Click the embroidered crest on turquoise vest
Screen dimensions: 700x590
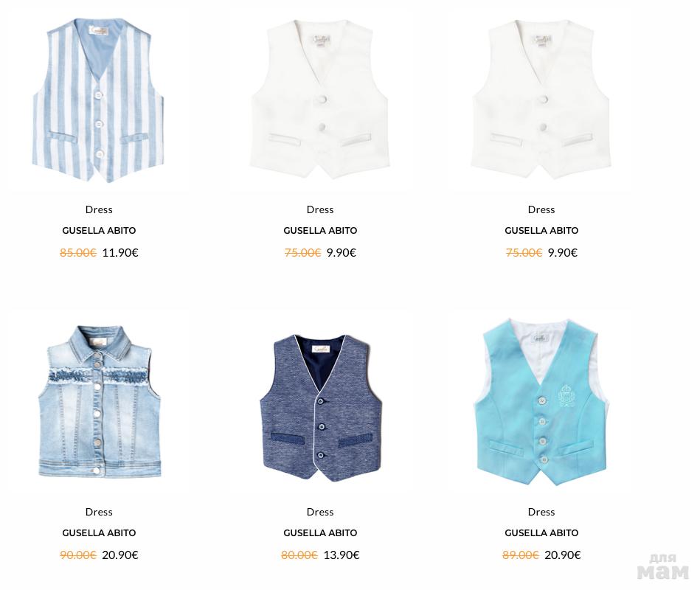coord(566,395)
